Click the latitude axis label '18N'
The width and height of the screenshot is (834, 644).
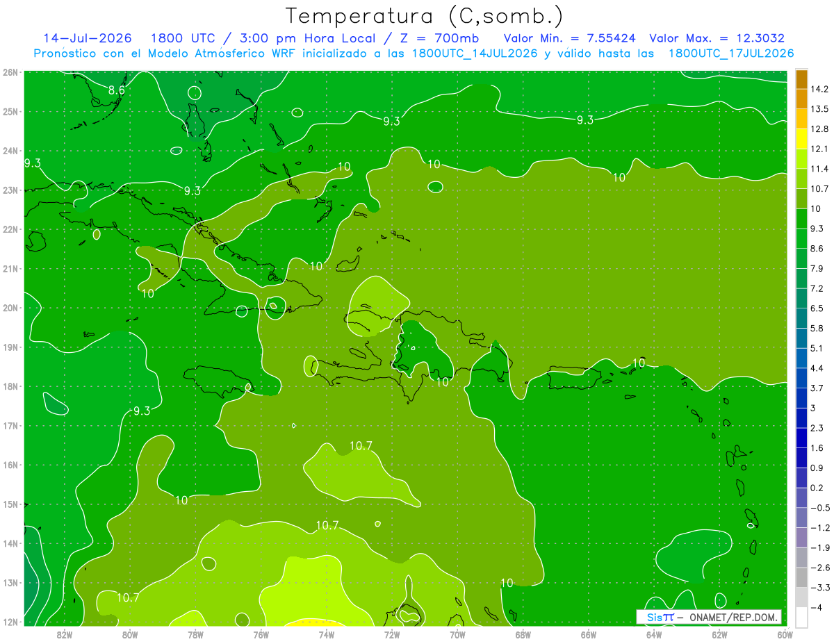tap(10, 386)
